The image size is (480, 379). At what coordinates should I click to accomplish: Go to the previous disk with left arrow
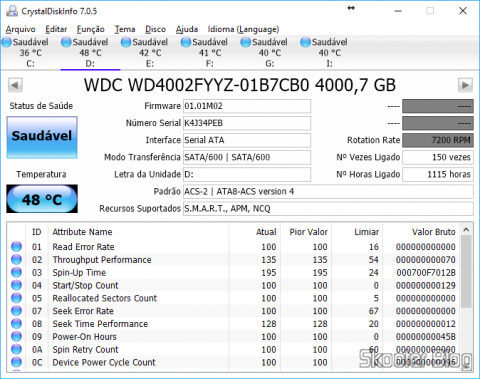click(x=15, y=85)
